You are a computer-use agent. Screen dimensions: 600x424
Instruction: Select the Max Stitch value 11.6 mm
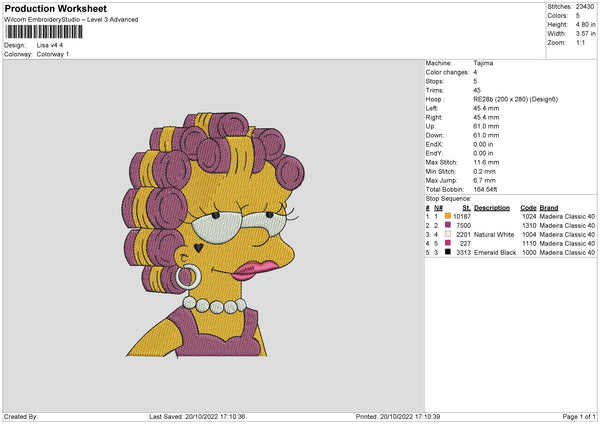click(486, 162)
